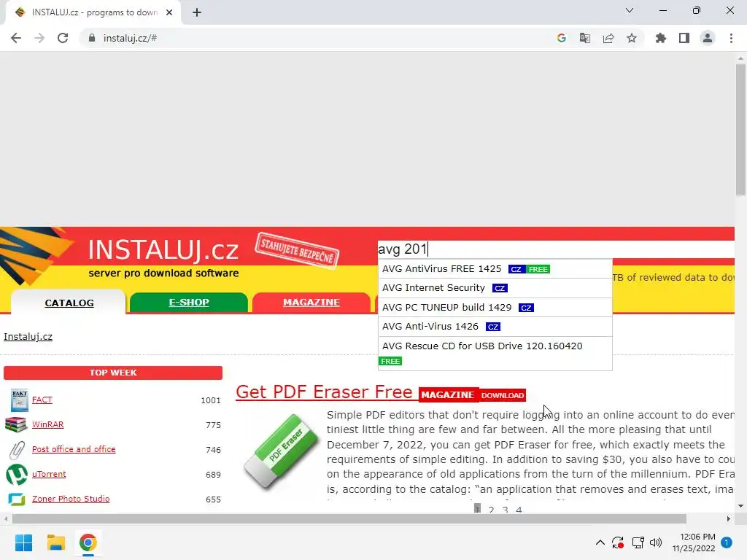
Task: Bookmark this tab with the star
Action: pyautogui.click(x=632, y=38)
